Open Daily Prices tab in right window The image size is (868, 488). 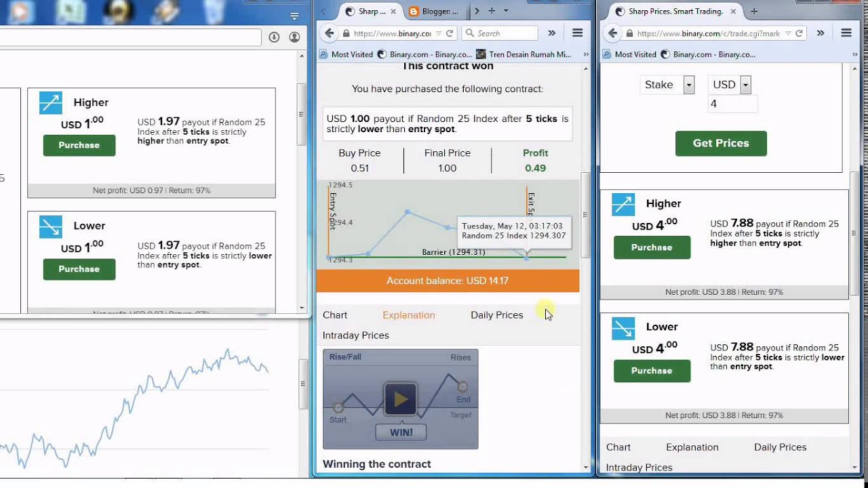781,447
